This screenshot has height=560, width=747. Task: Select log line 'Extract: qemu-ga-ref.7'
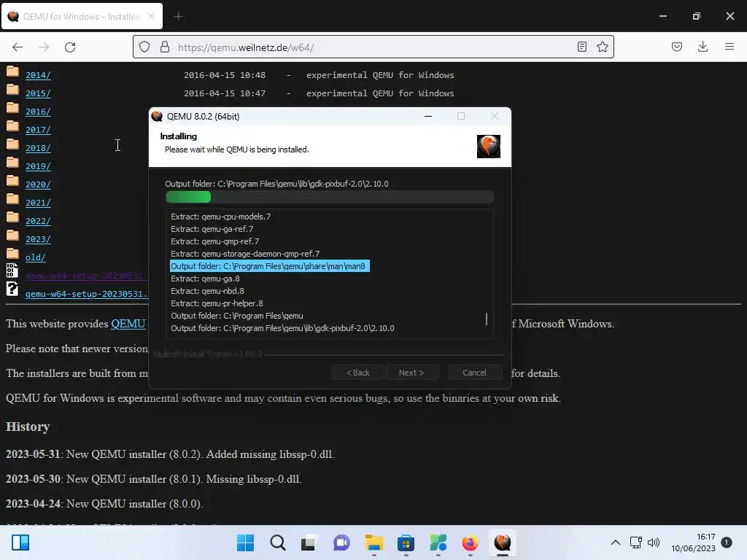point(212,229)
